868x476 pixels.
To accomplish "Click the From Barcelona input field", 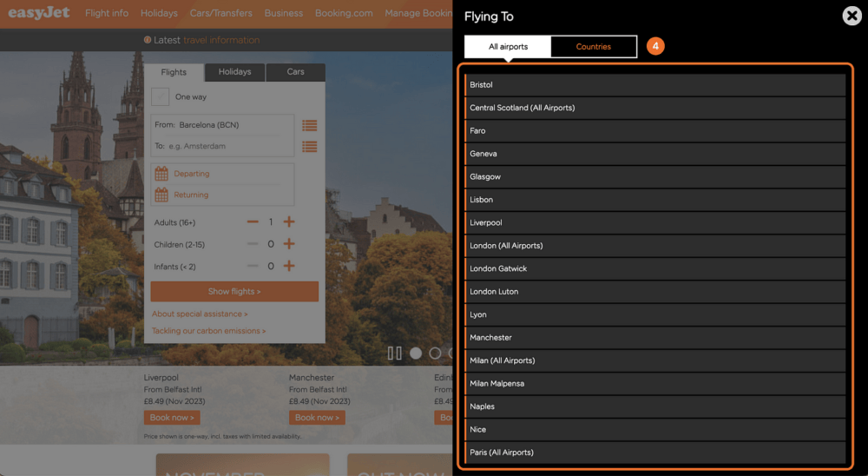I will pos(222,125).
